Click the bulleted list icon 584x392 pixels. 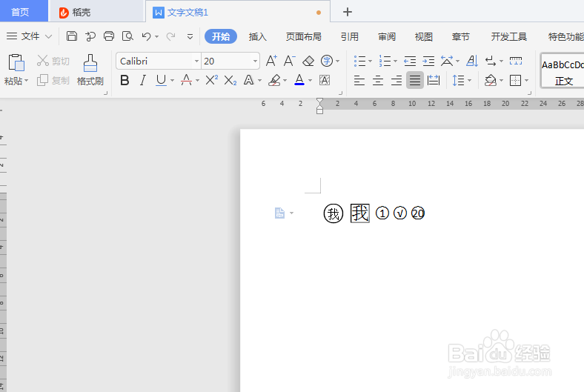coord(359,61)
